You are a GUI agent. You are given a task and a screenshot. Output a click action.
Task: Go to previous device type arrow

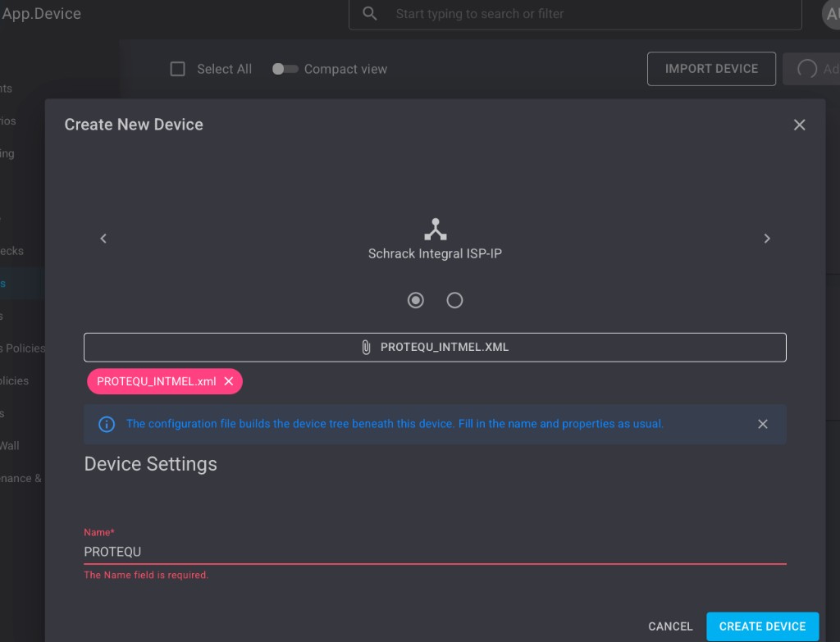pos(103,239)
